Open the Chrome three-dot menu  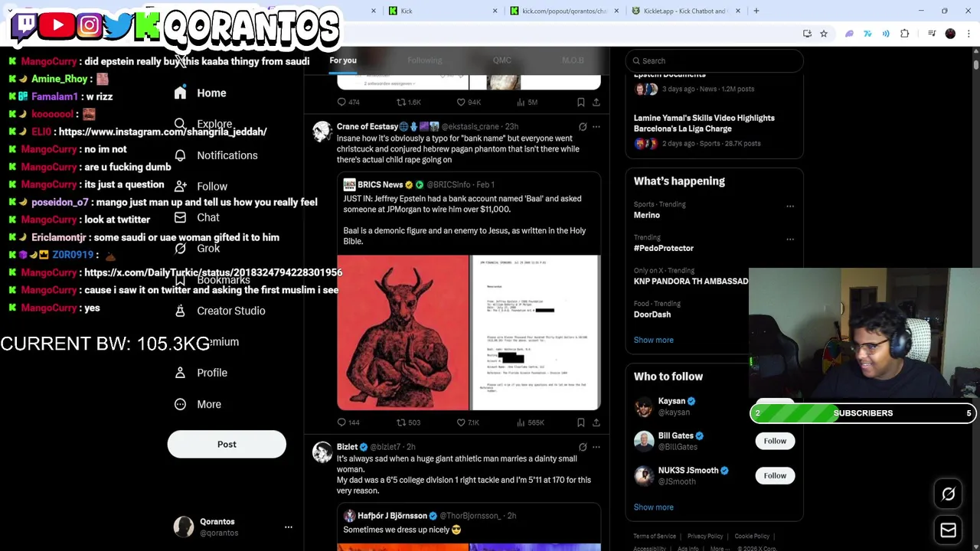[x=969, y=34]
